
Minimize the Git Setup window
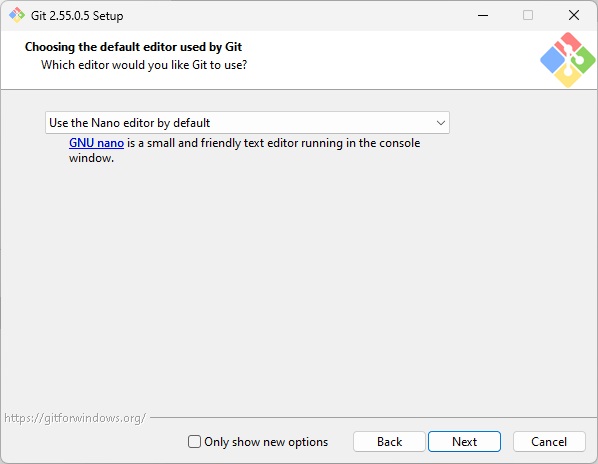(x=483, y=15)
